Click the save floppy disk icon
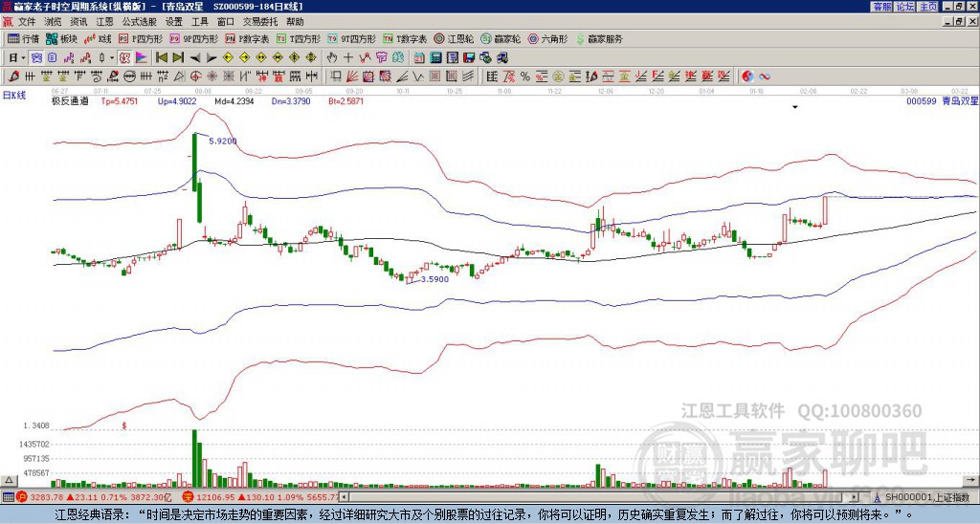This screenshot has width=980, height=524. 469,57
